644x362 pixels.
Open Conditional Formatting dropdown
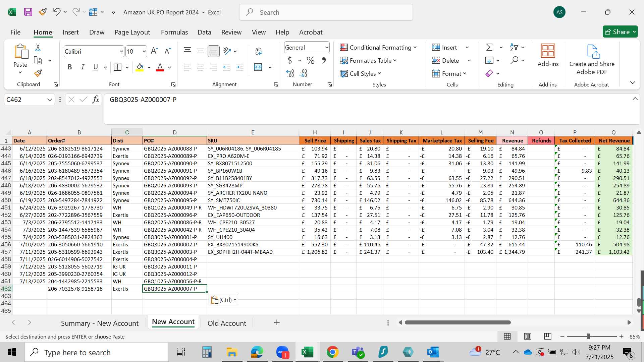(378, 48)
